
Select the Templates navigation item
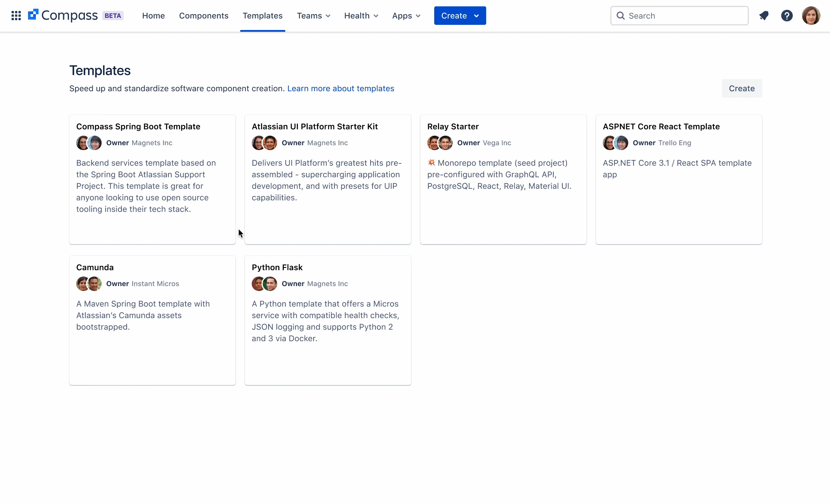[262, 16]
